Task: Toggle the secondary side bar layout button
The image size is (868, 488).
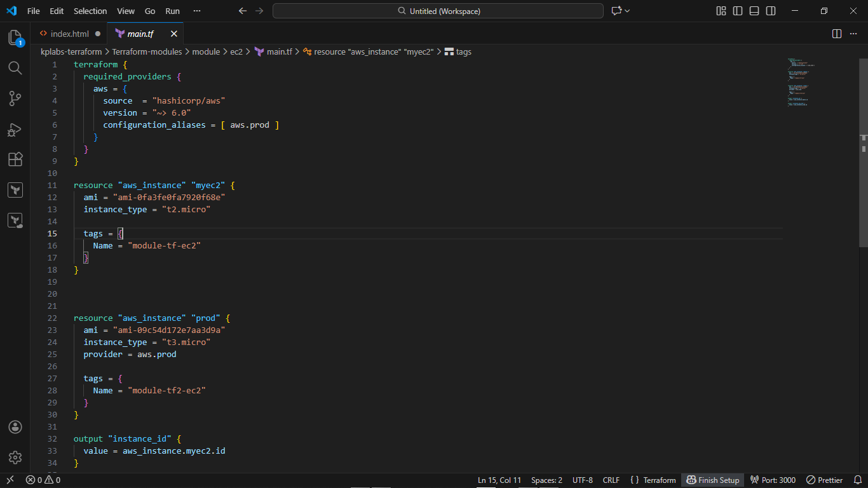Action: [771, 11]
